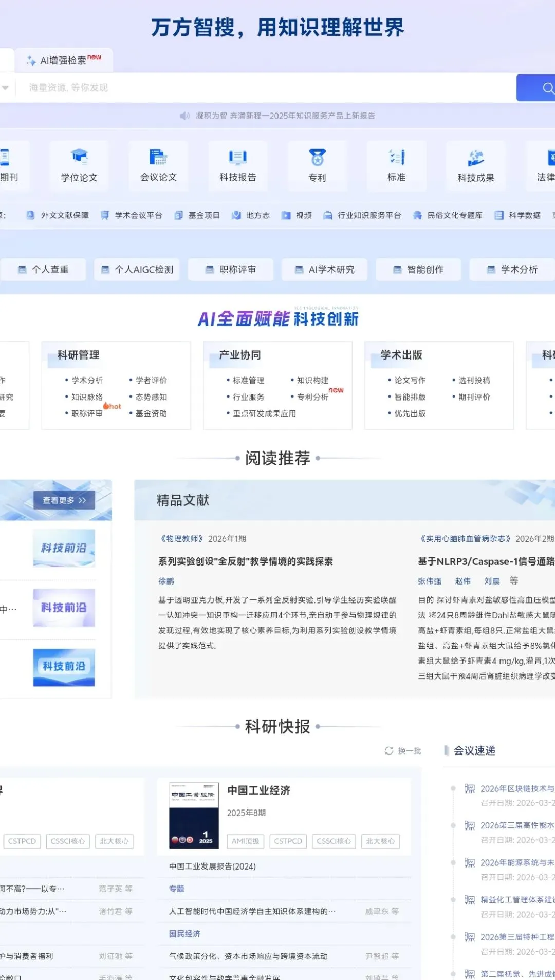555x980 pixels.
Task: Open the 科技成果 icon
Action: tap(476, 157)
